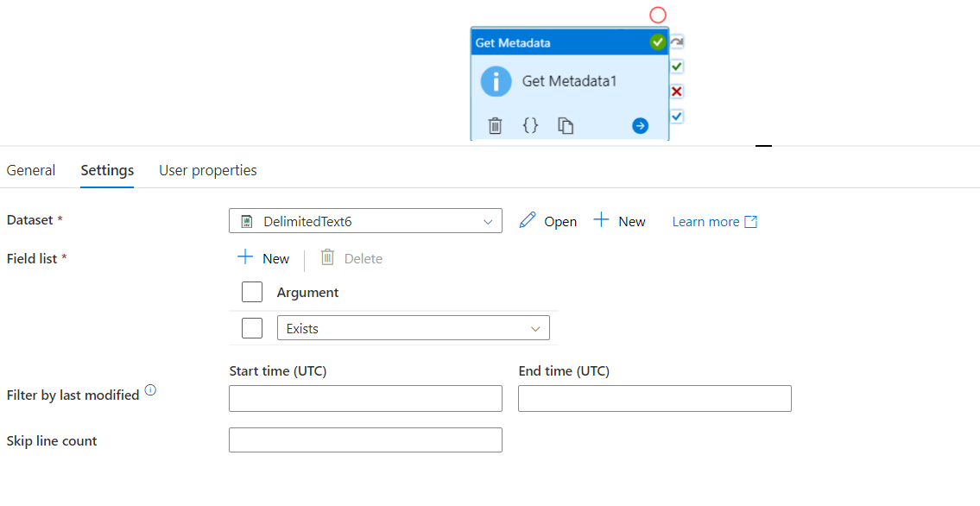This screenshot has height=506, width=980.
Task: Tick the checkbox beside the Exists argument
Action: 252,328
